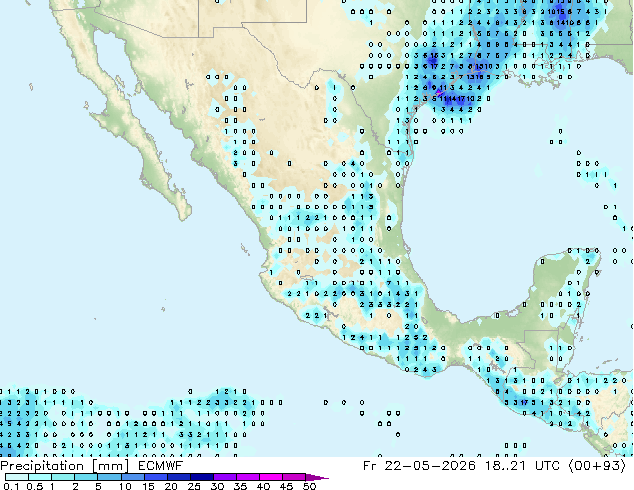634x490 pixels.
Task: Pick the 15–20 mm legend color swatch
Action: [x=155, y=477]
